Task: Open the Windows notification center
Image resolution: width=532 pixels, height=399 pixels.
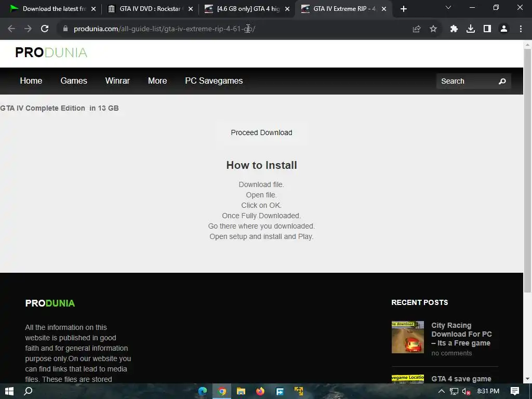Action: pos(515,391)
